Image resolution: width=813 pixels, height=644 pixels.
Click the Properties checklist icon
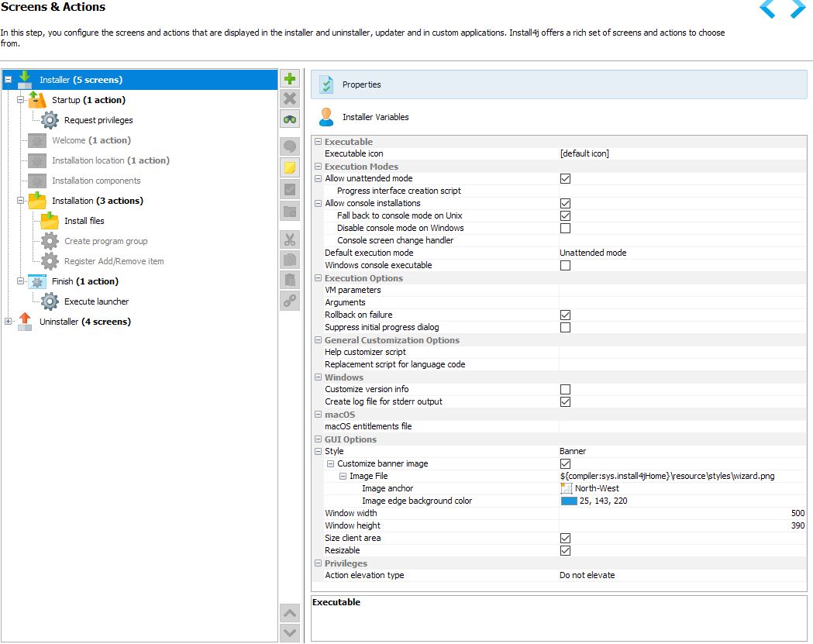coord(326,84)
